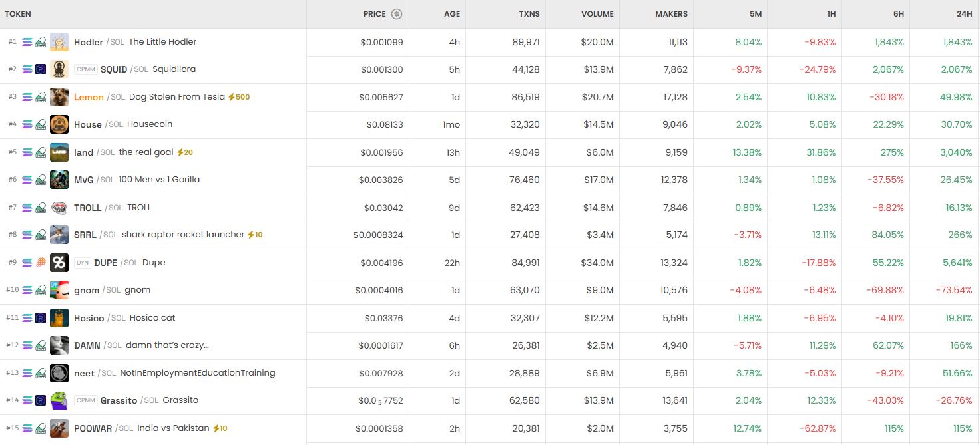Click the gnom token avatar
Image resolution: width=980 pixels, height=445 pixels.
(x=59, y=290)
